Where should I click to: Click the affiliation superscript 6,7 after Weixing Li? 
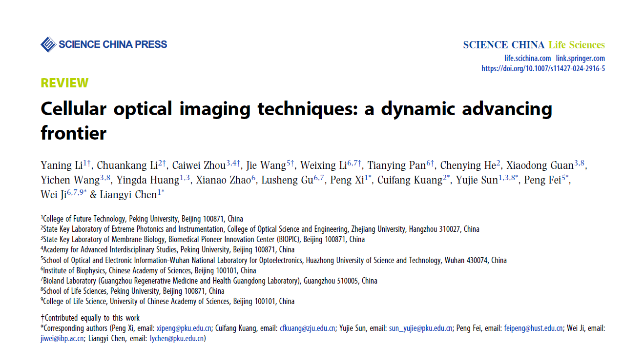(x=353, y=163)
